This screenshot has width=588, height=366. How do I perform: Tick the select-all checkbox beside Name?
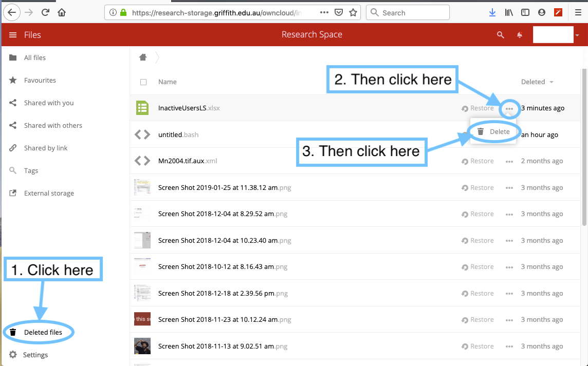pos(143,82)
